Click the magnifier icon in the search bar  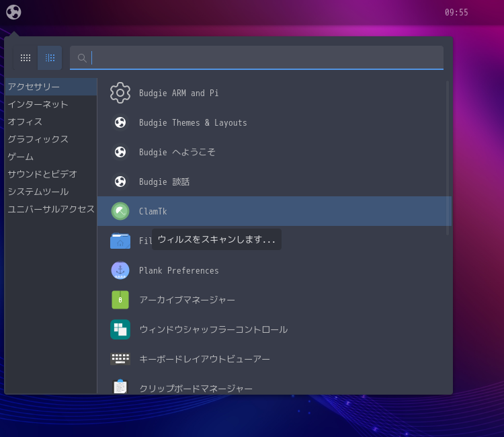[82, 58]
